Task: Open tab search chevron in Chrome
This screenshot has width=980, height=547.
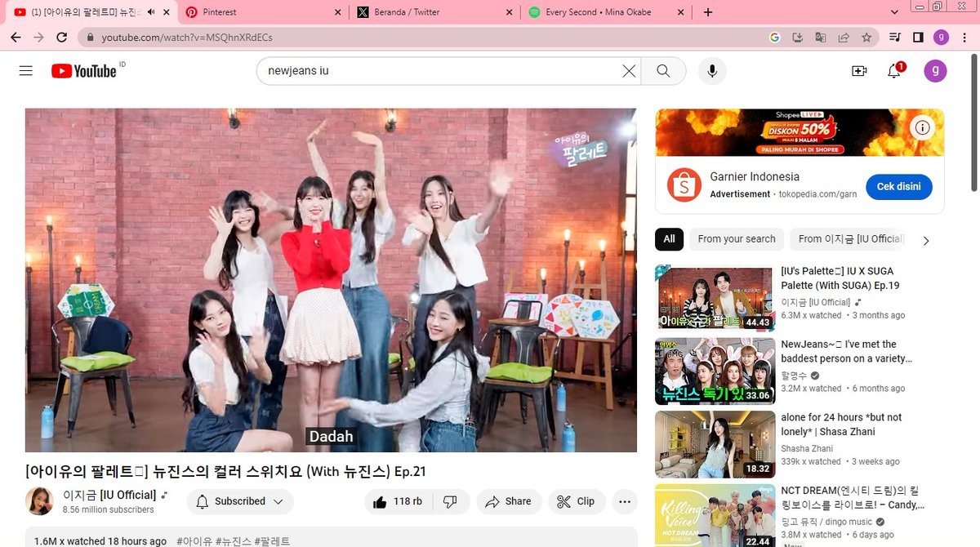Action: (x=894, y=11)
